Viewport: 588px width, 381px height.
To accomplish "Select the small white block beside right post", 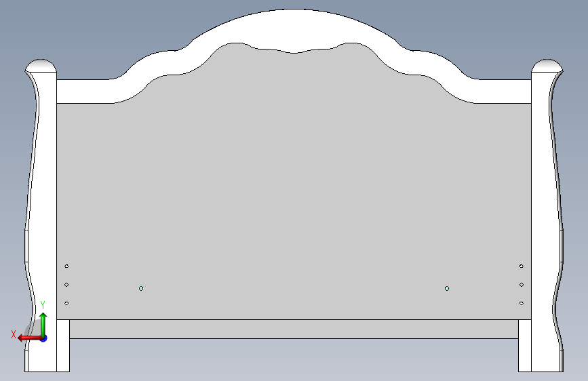I will point(525,346).
